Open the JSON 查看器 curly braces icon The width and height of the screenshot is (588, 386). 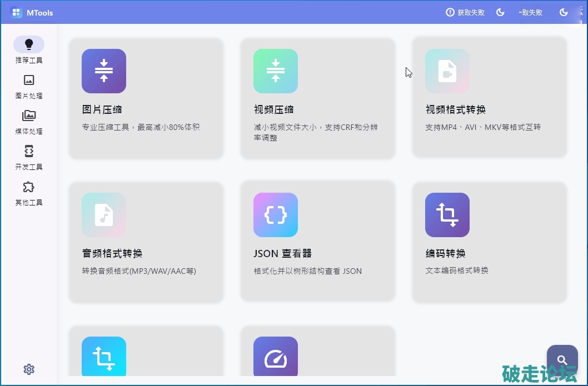coord(276,215)
